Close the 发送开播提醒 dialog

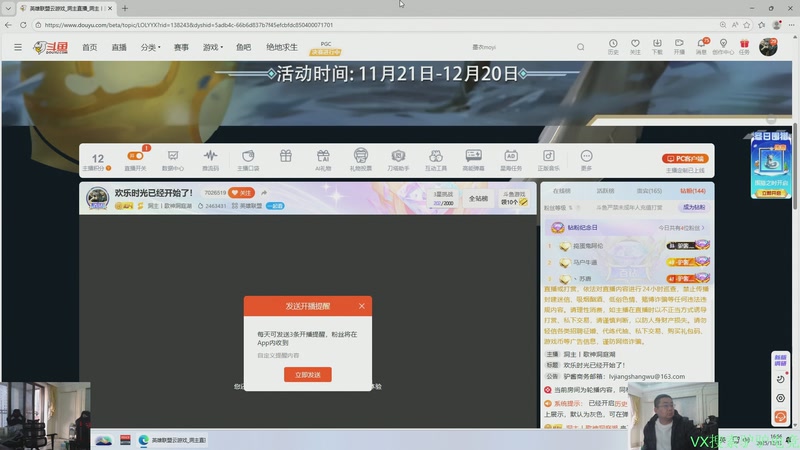[362, 306]
